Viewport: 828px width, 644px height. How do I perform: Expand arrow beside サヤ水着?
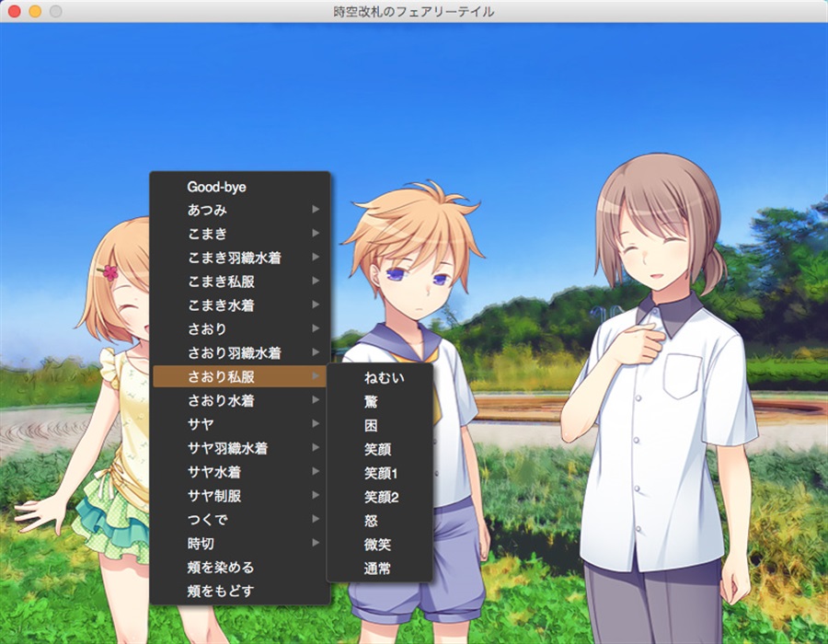(316, 471)
